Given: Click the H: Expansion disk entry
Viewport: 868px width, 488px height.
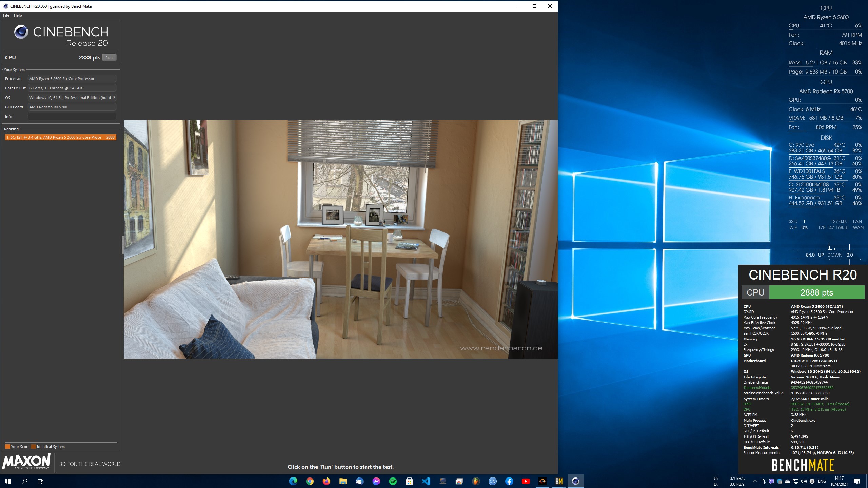Looking at the screenshot, I should pos(825,200).
